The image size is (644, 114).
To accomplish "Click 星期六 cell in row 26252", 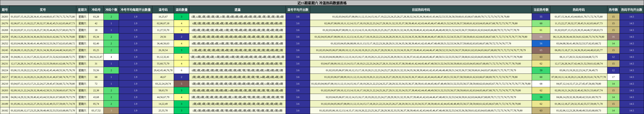I will coord(82,43).
